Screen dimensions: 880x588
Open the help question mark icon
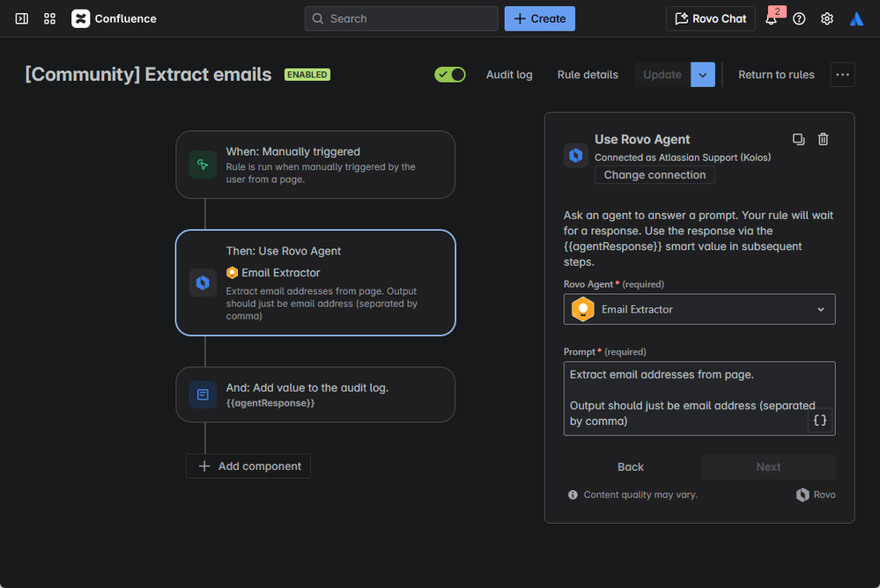799,18
